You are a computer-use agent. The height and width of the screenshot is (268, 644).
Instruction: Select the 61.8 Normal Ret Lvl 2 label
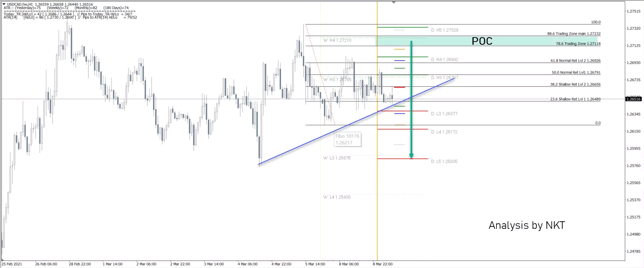576,61
